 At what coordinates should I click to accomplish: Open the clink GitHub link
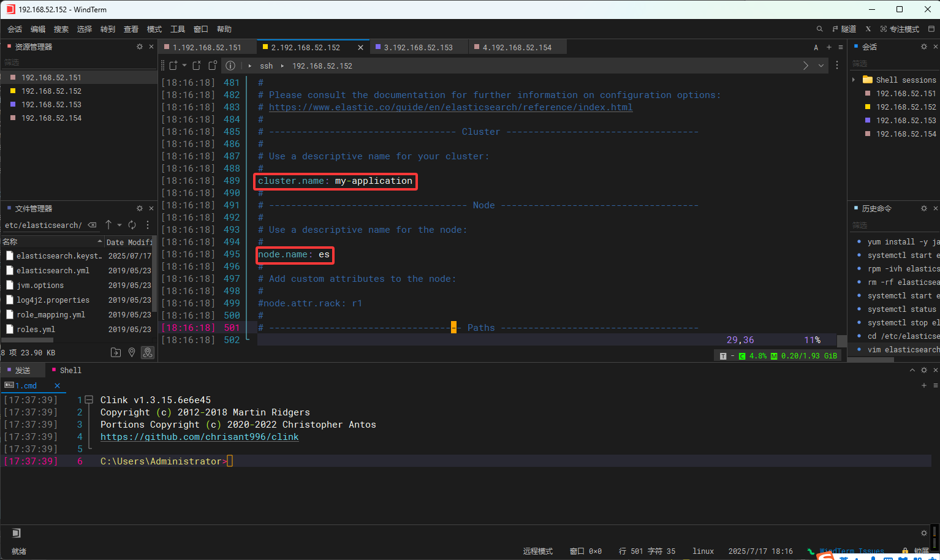point(199,437)
